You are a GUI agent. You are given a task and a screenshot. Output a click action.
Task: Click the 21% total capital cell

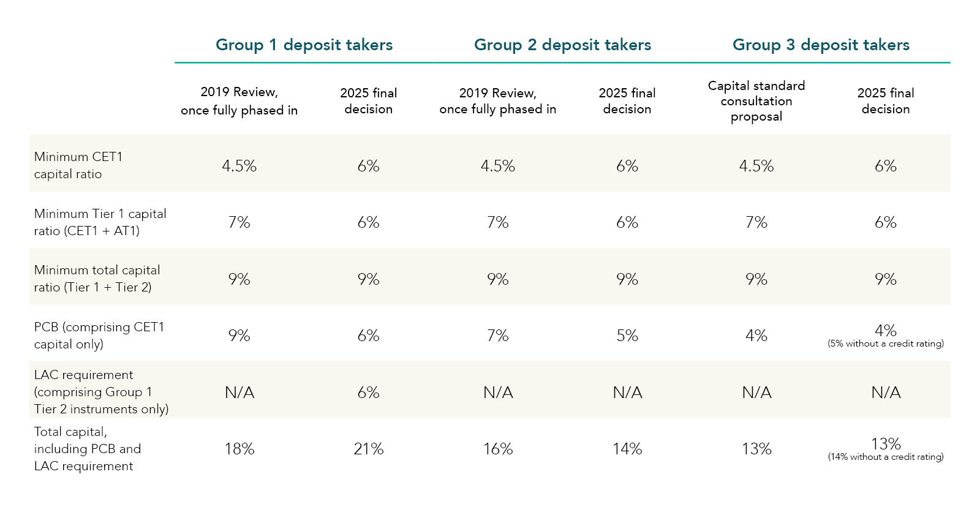[369, 449]
